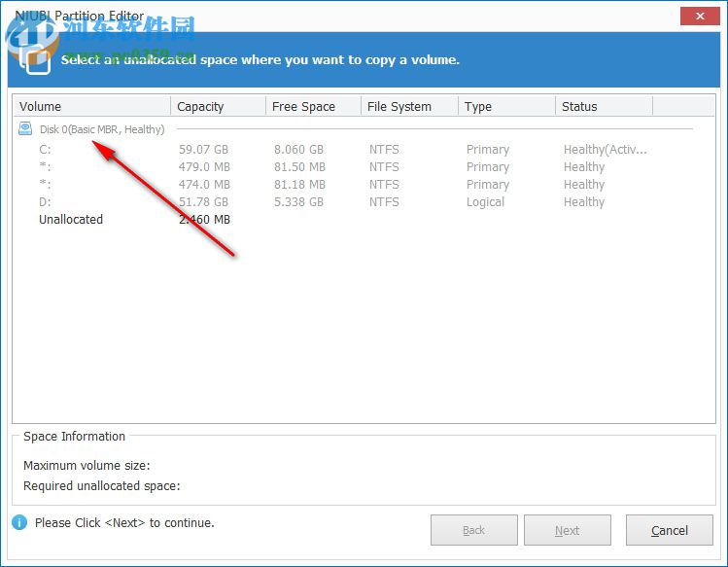Screen dimensions: 728x567
Task: Click the Next button
Action: (x=567, y=530)
